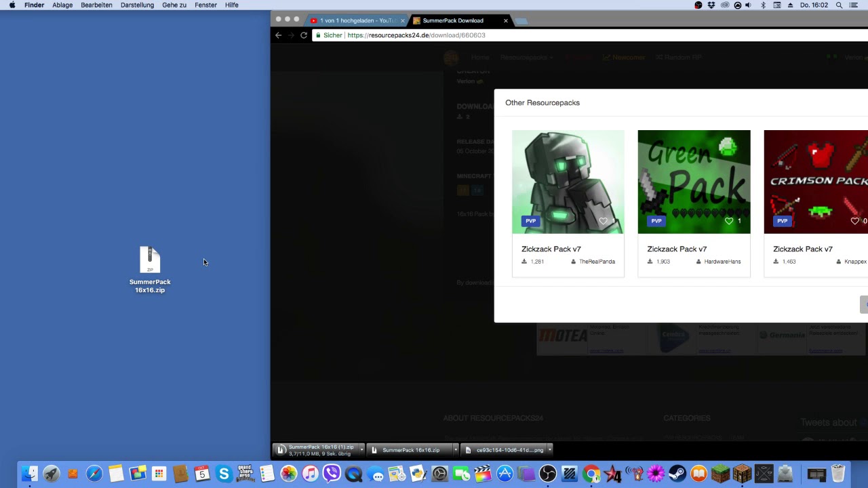
Task: Open the Ablage menu
Action: click(x=62, y=5)
